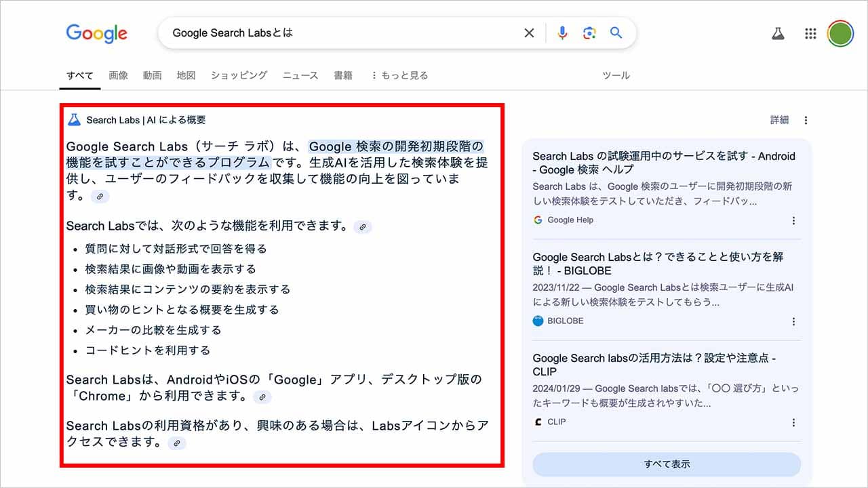Viewport: 868px width, 488px height.
Task: Open the Google account avatar
Action: point(841,33)
